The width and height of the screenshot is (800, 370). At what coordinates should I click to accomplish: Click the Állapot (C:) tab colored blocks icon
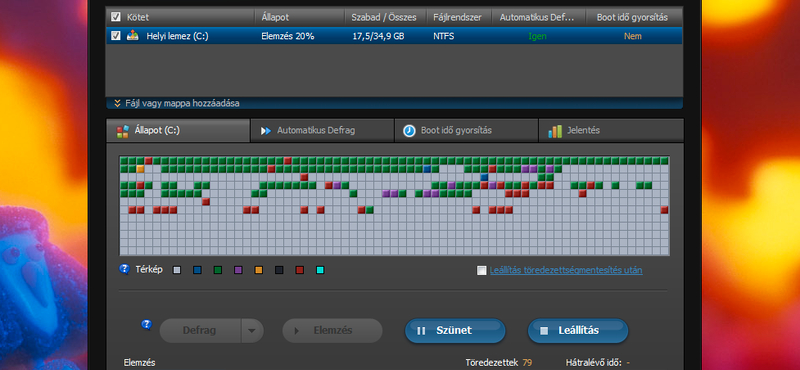coord(122,131)
